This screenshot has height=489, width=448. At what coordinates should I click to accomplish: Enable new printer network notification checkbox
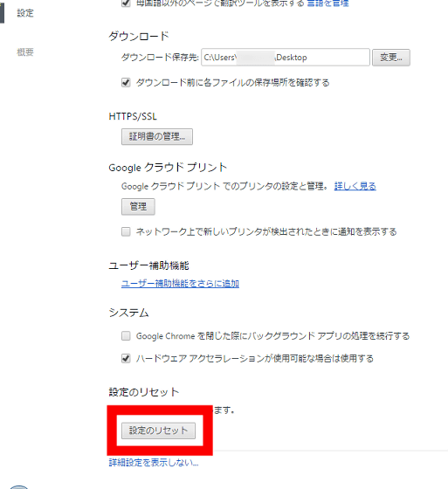[126, 231]
